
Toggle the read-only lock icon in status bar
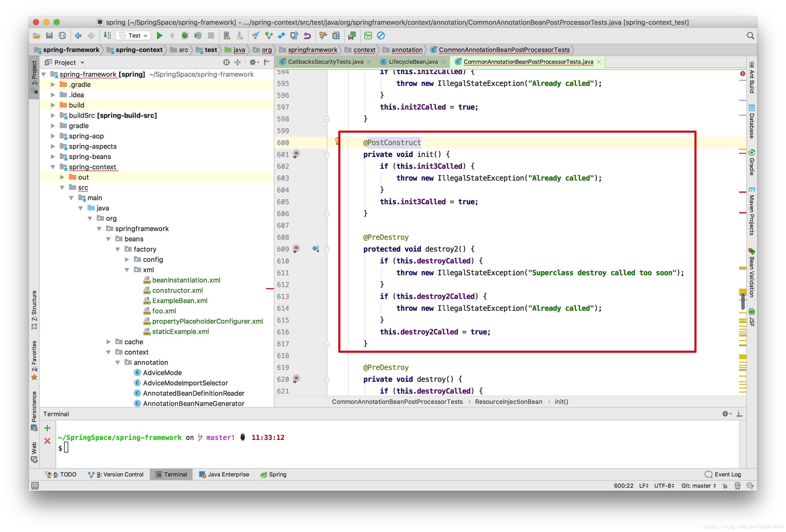(x=725, y=486)
